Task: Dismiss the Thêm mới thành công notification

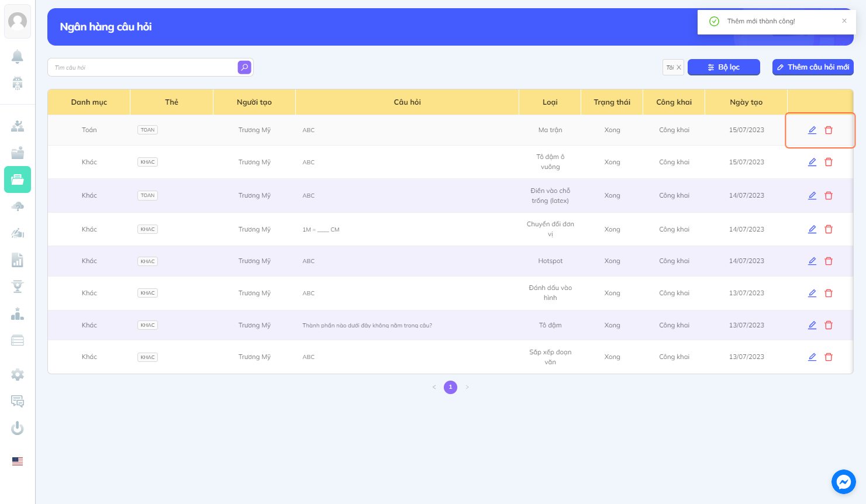Action: [x=844, y=21]
